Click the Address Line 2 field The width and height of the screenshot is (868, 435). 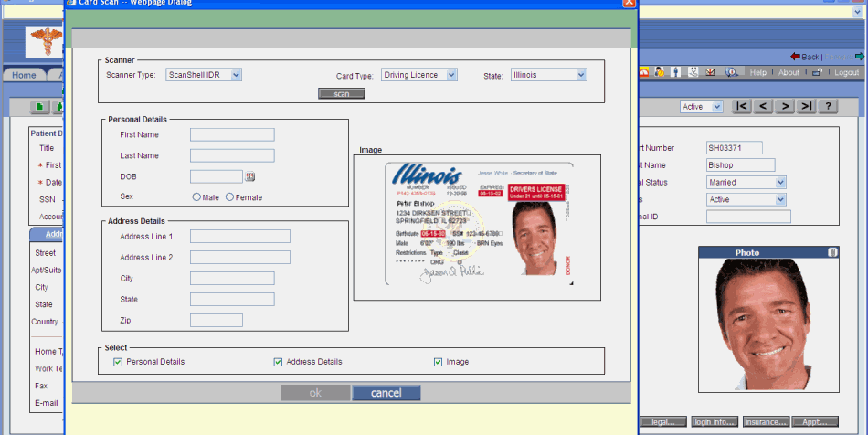240,258
